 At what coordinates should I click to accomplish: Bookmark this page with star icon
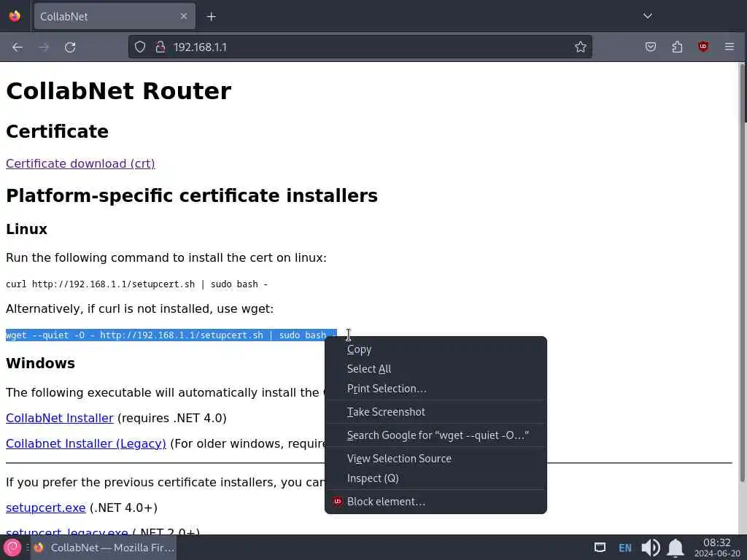coord(580,47)
